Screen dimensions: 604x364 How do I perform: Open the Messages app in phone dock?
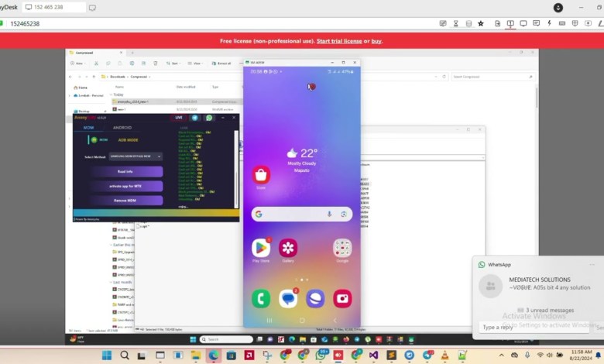288,298
